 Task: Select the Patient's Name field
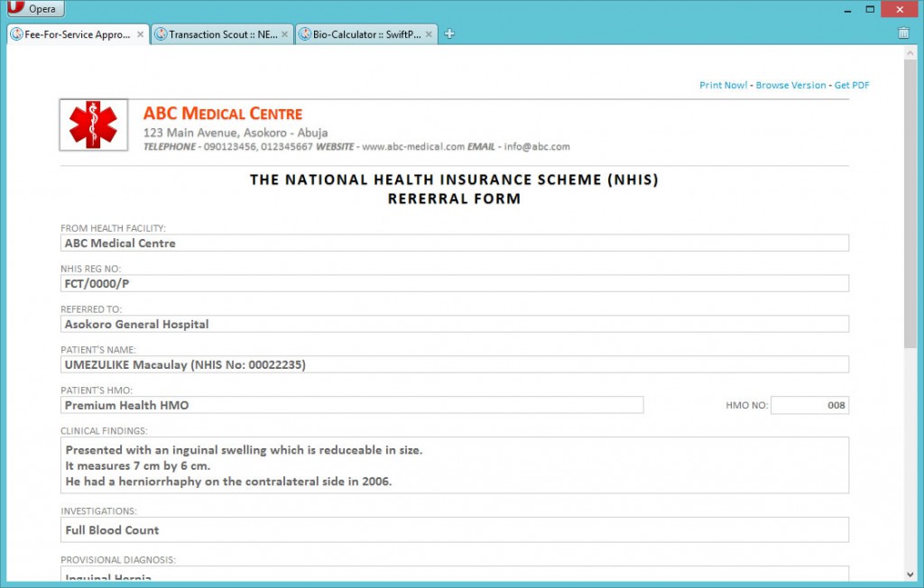(455, 364)
